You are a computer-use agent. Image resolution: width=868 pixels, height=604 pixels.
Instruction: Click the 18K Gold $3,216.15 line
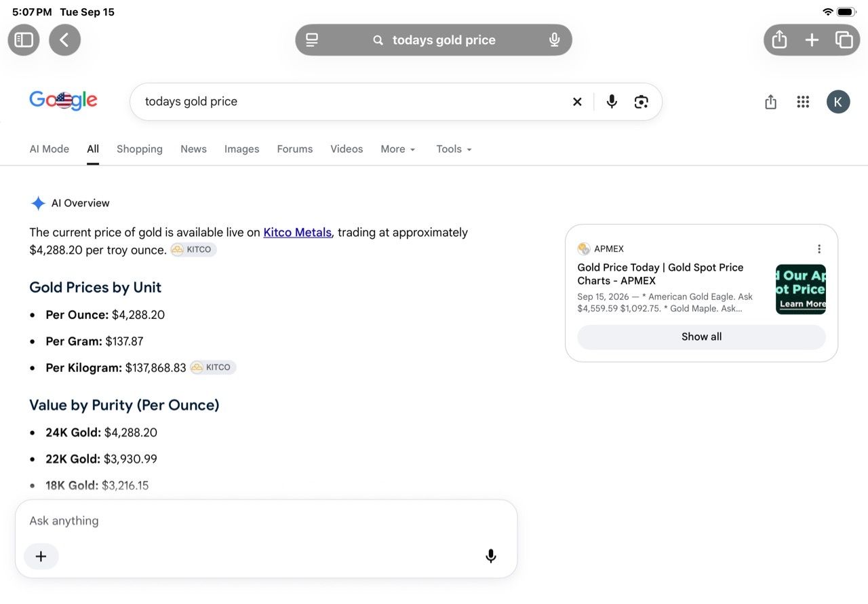point(97,486)
